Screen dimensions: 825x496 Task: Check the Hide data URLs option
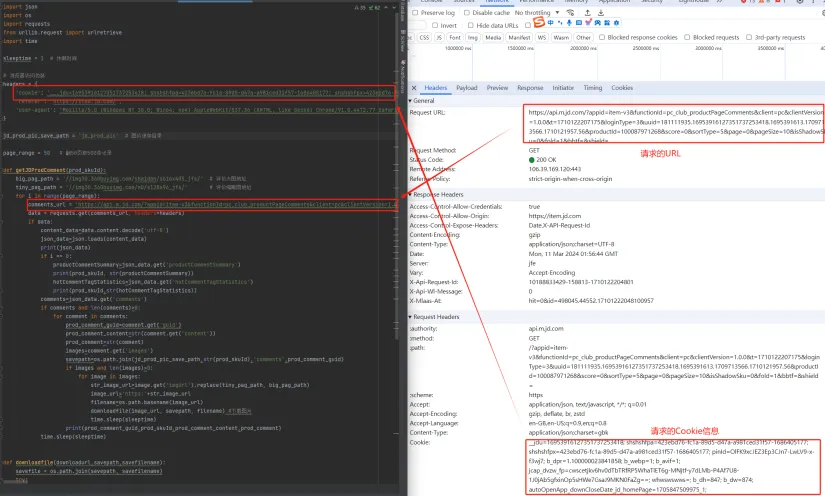pyautogui.click(x=471, y=25)
